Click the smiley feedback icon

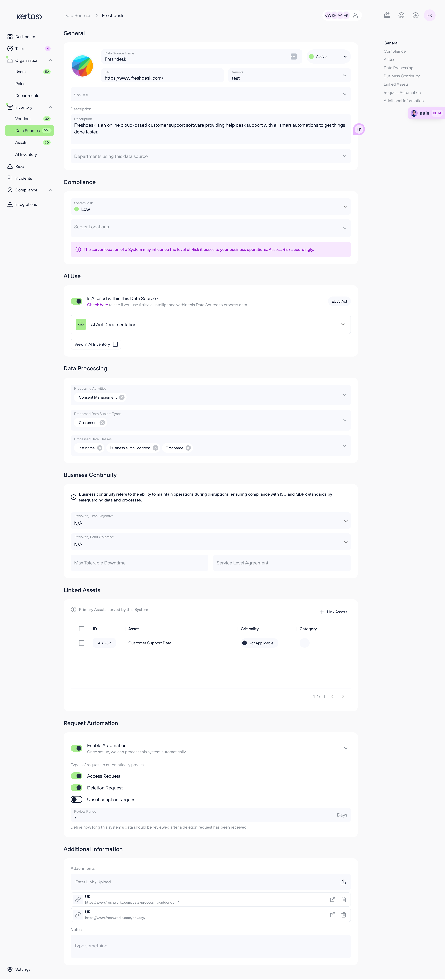pos(401,16)
